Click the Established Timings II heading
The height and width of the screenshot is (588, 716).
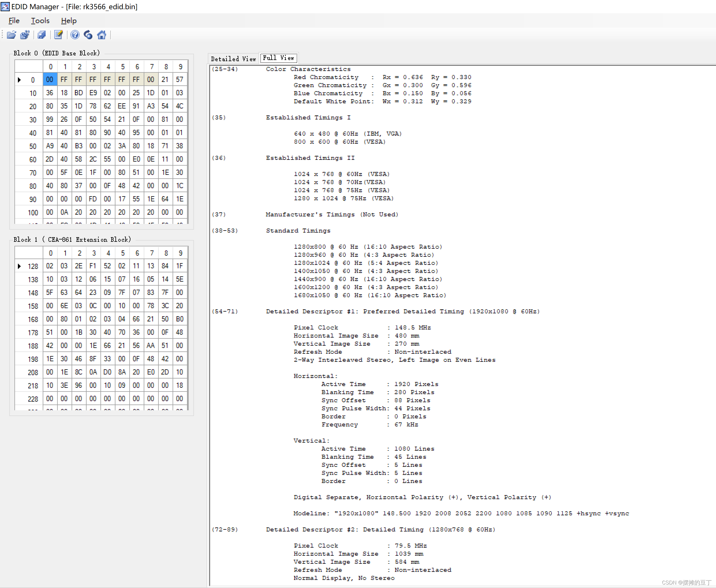310,158
